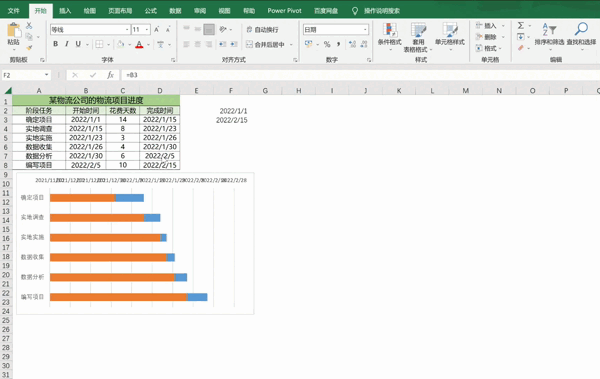Apply fill color bucket icon
The height and width of the screenshot is (379, 600).
coord(121,44)
